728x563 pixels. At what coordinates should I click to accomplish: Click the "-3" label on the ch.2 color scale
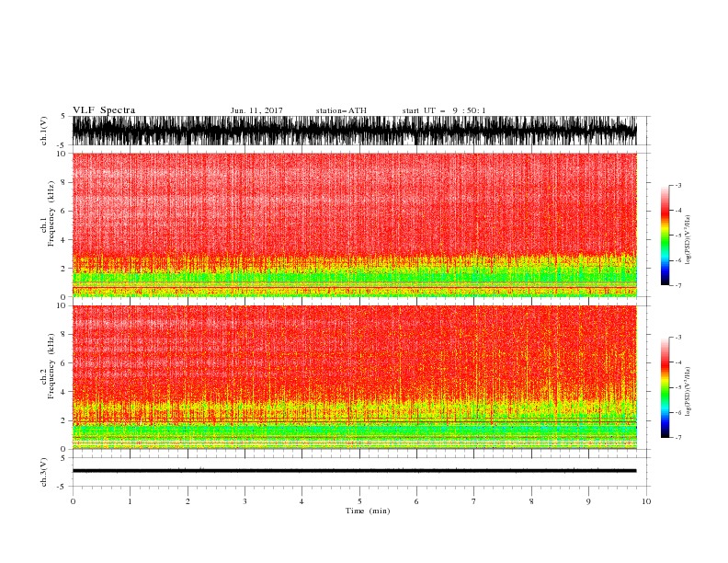tap(677, 338)
